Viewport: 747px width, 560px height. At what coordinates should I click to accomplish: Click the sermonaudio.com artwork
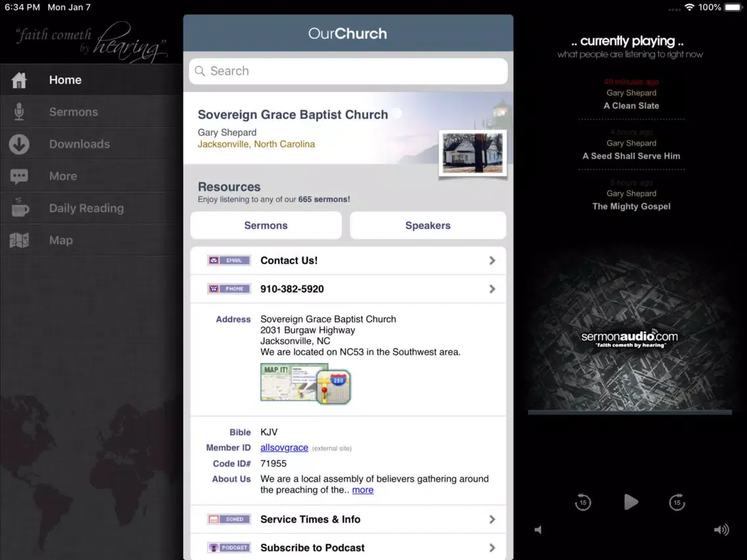(x=630, y=329)
